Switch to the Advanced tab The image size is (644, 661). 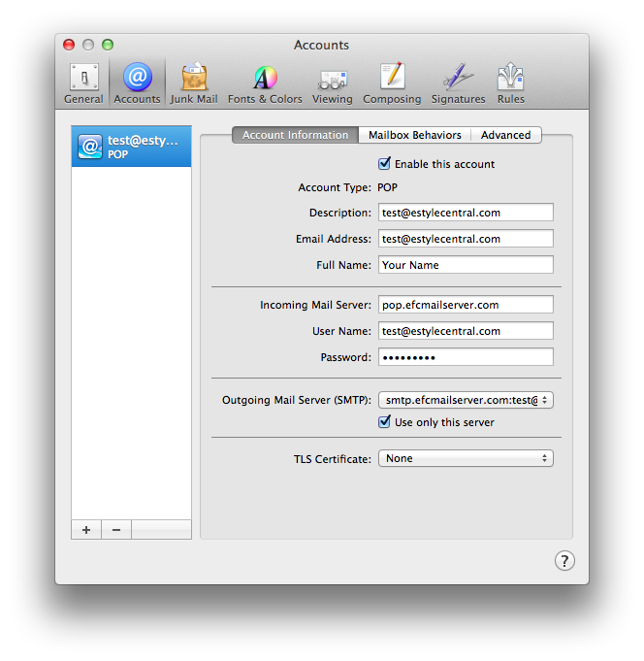tap(505, 135)
